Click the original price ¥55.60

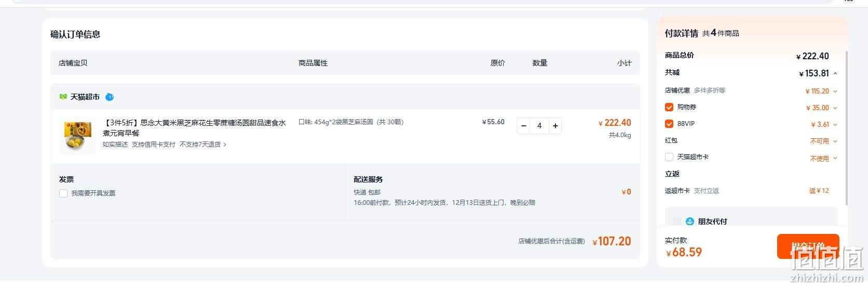pos(493,122)
